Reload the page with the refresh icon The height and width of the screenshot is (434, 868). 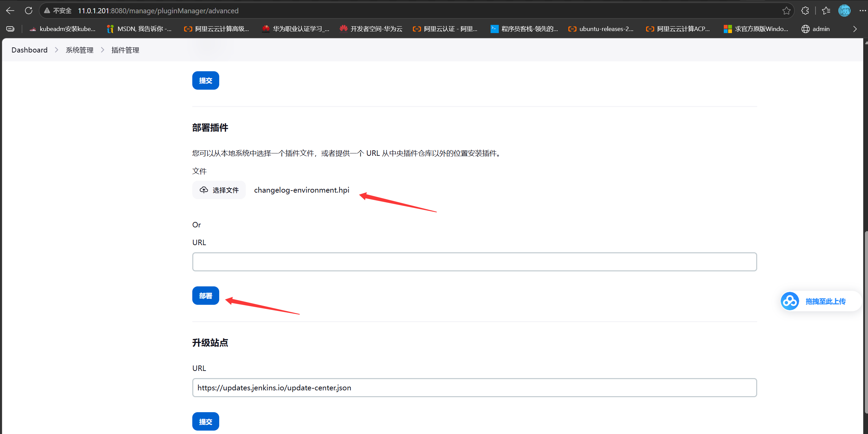pos(29,11)
